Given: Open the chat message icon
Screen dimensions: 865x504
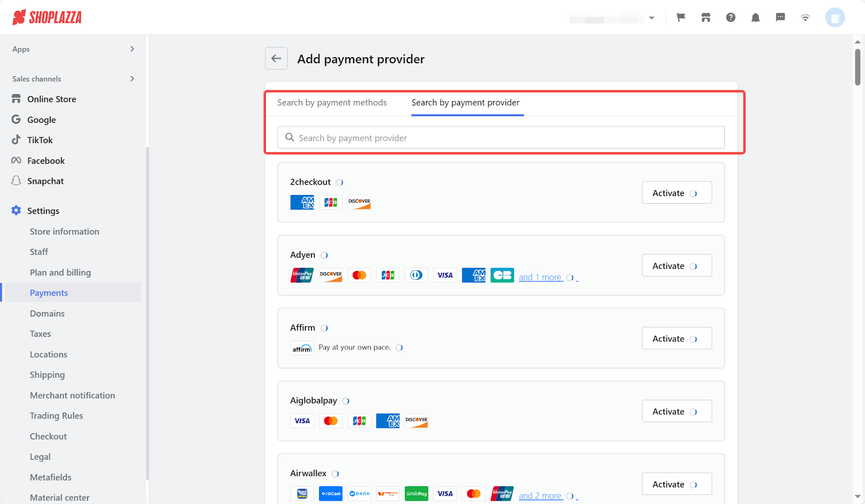Looking at the screenshot, I should [x=781, y=17].
